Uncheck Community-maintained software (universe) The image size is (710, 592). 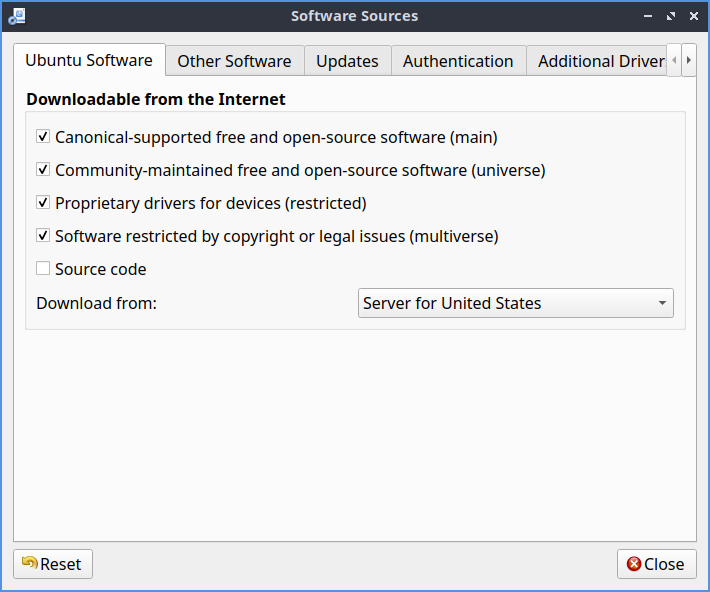43,170
